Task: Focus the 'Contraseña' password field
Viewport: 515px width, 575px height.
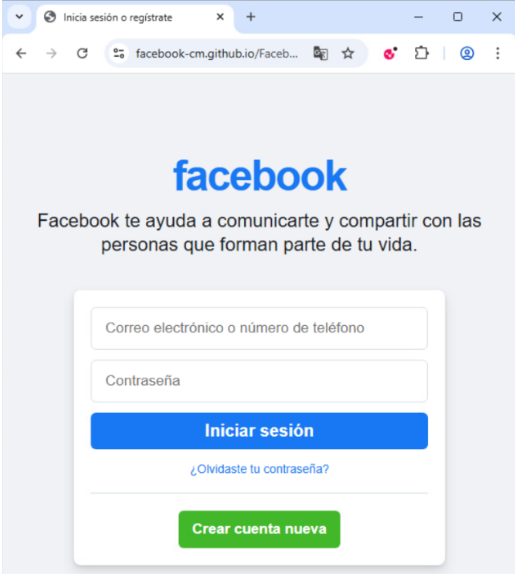Action: coord(259,381)
